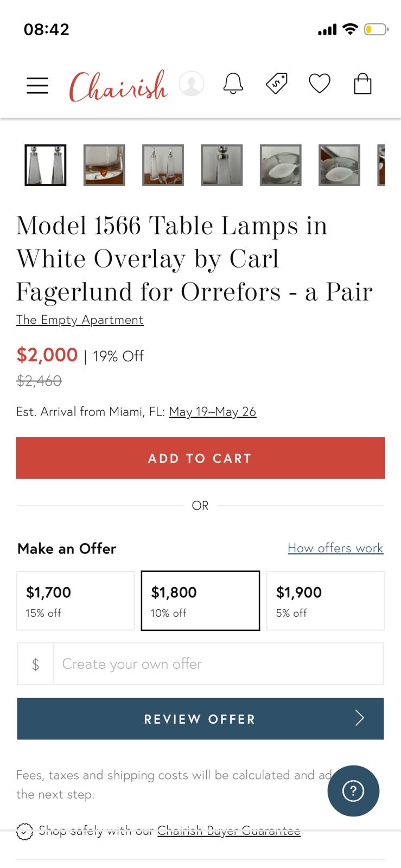Image resolution: width=401 pixels, height=868 pixels.
Task: Open How offers work link
Action: 335,548
